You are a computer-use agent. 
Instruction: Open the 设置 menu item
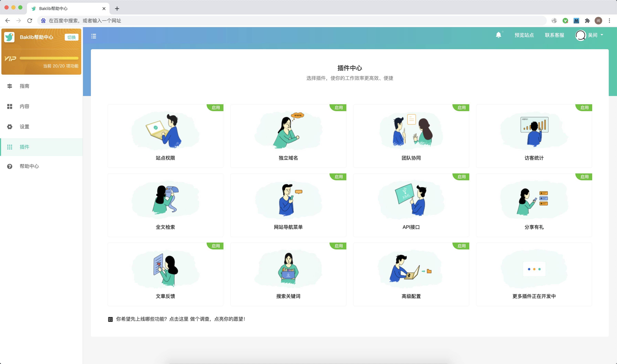tap(41, 127)
